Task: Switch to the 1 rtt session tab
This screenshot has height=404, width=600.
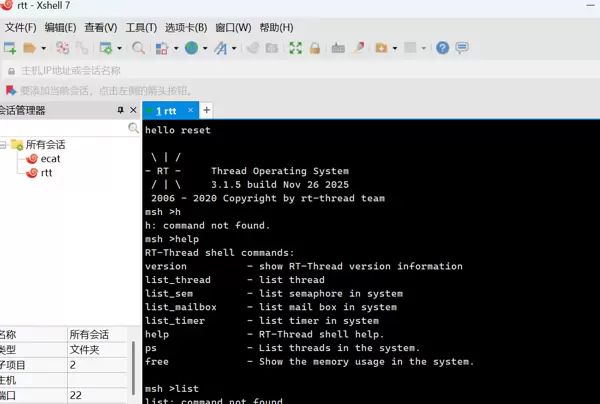Action: (x=167, y=111)
